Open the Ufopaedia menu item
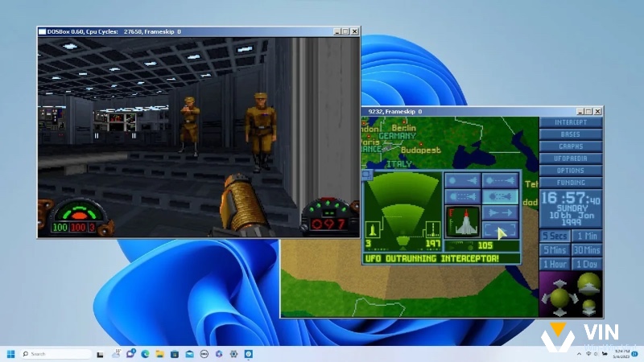644x362 pixels. click(x=571, y=158)
